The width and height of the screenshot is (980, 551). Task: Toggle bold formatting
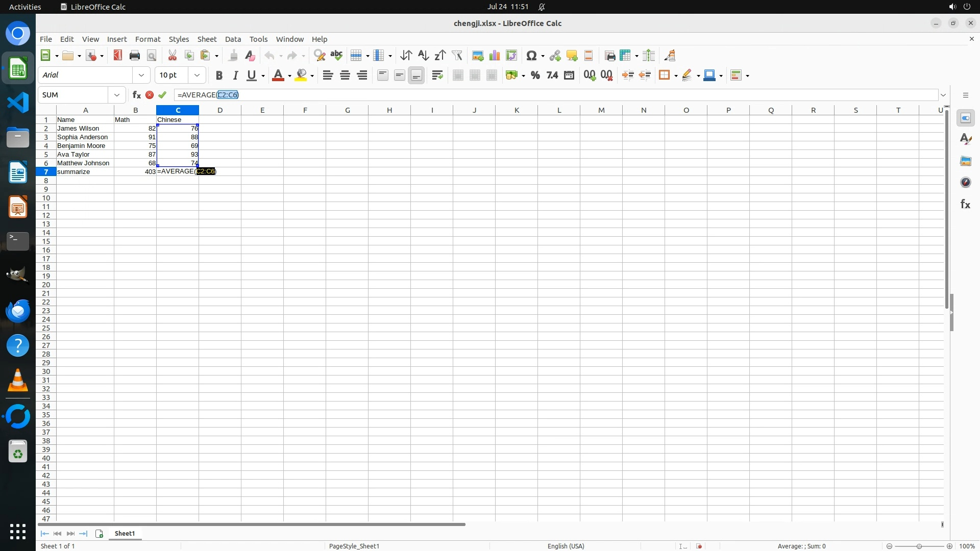point(219,76)
